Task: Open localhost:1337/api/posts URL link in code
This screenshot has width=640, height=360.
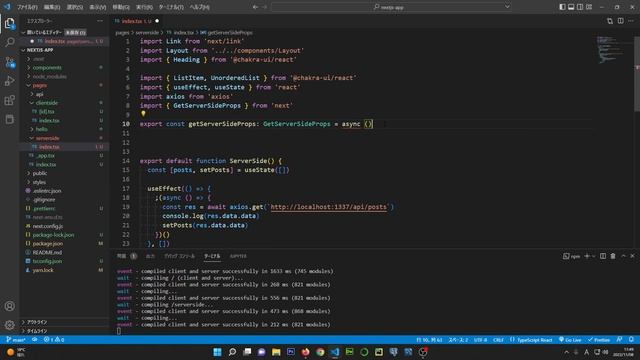Action: tap(329, 207)
